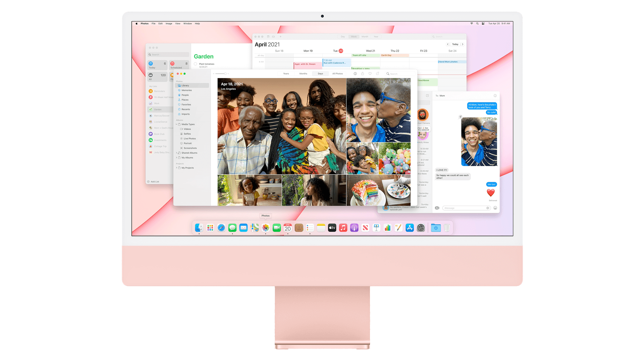This screenshot has width=644, height=362.
Task: Add a new event with Calendar plus button
Action: coord(280,37)
